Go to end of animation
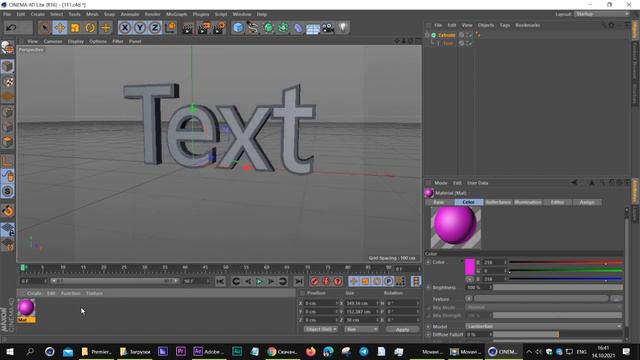This screenshot has width=640, height=360. click(299, 281)
